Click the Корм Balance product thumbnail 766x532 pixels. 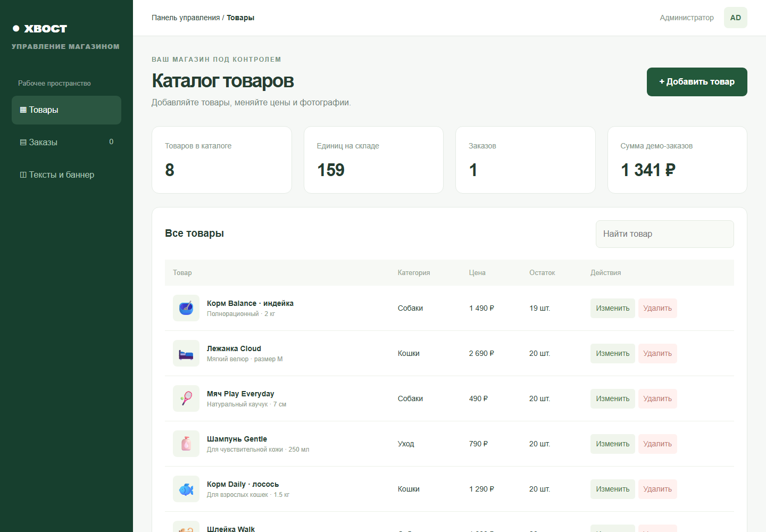pos(186,308)
